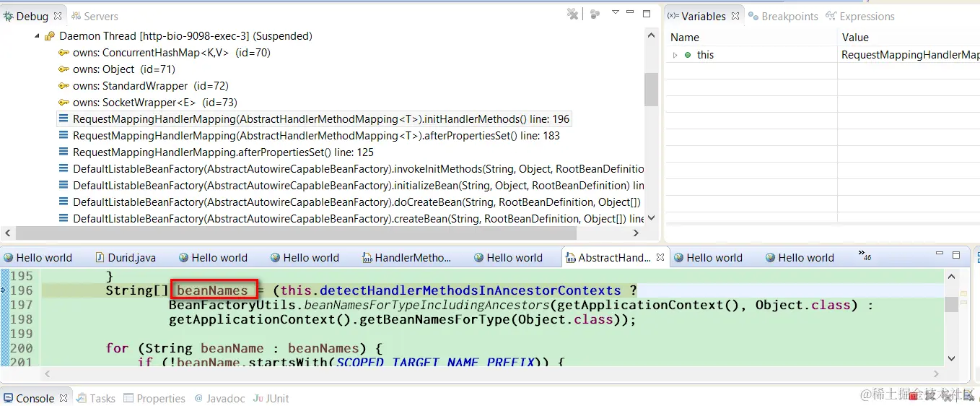
Task: Click Debug view scrollbar up arrow
Action: pyautogui.click(x=651, y=36)
